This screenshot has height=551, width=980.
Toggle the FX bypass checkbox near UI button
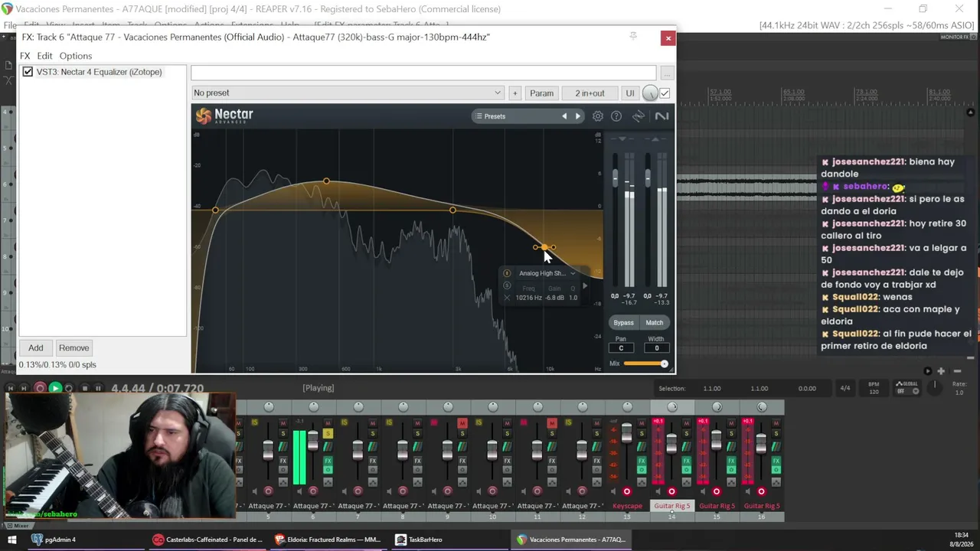coord(665,93)
